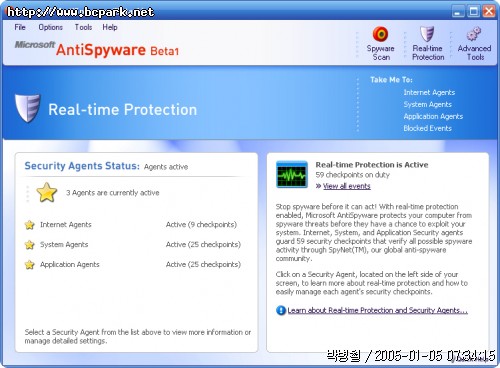The image size is (500, 368).
Task: Select the Real-time Protection shield toolbar icon
Action: (x=427, y=34)
